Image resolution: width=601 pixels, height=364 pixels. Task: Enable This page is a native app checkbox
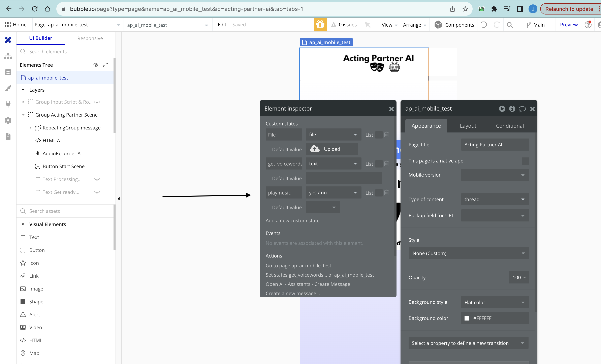(x=525, y=161)
